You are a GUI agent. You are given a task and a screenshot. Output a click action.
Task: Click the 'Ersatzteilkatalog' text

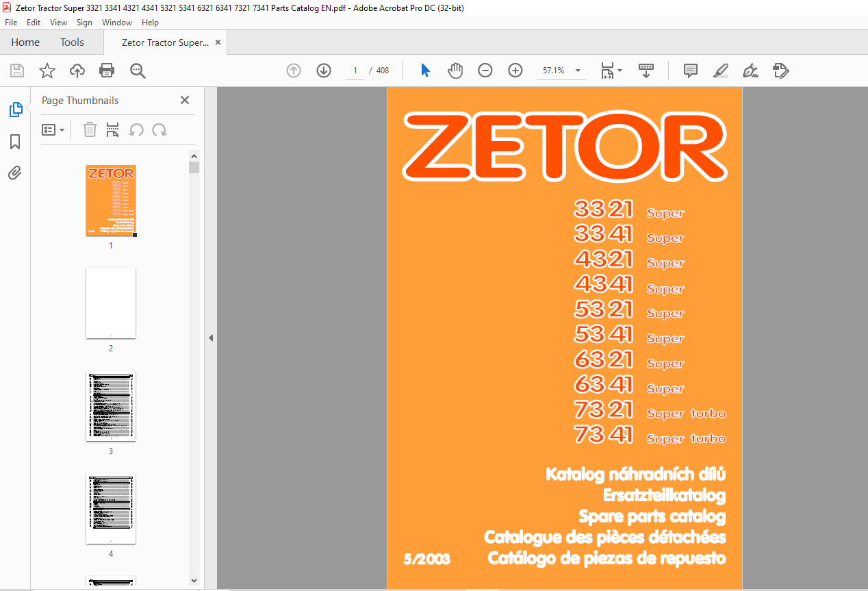coord(664,495)
